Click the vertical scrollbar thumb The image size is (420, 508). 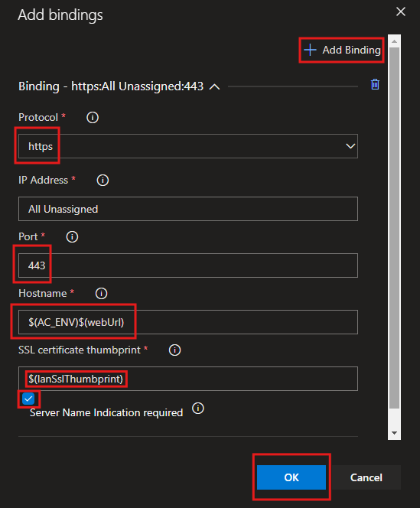(395, 228)
